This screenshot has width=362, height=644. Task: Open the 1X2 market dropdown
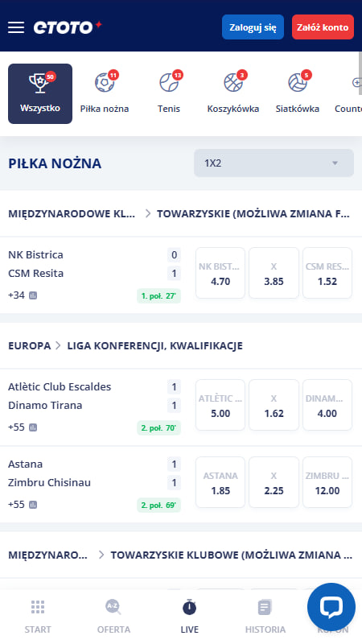(274, 163)
